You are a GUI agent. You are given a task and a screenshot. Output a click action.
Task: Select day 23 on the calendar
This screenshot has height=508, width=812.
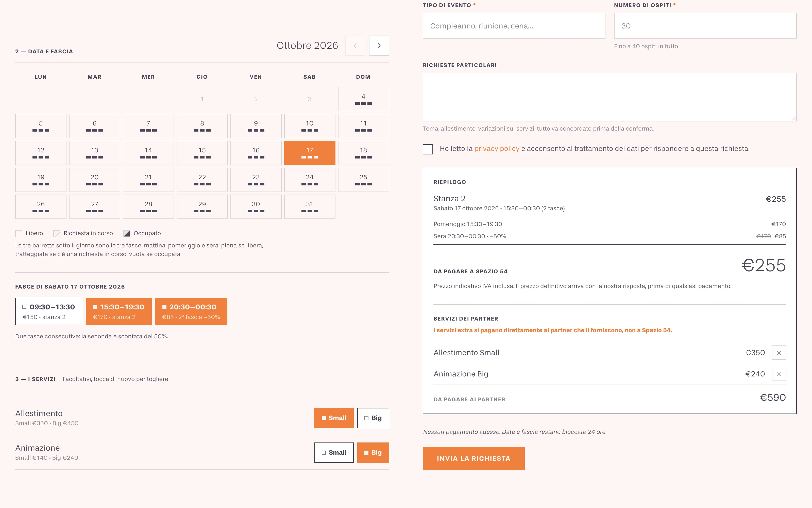pyautogui.click(x=256, y=180)
